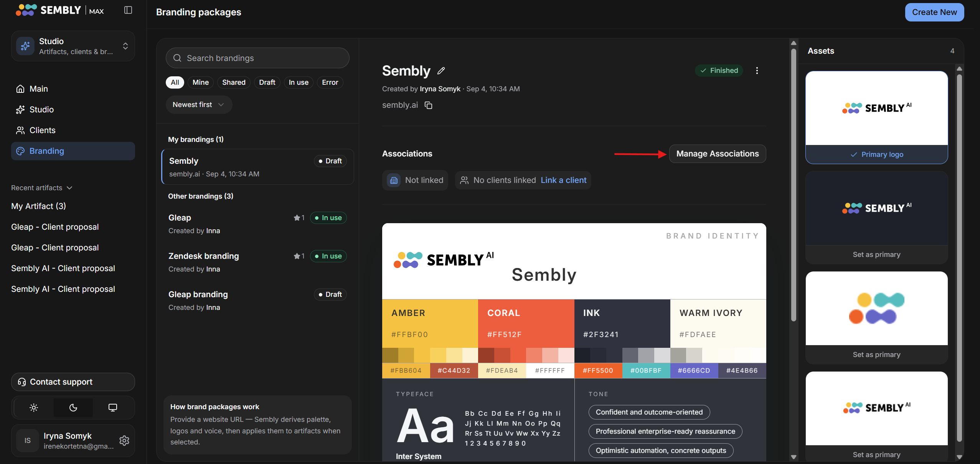
Task: Click Manage Associations button
Action: [x=718, y=154]
